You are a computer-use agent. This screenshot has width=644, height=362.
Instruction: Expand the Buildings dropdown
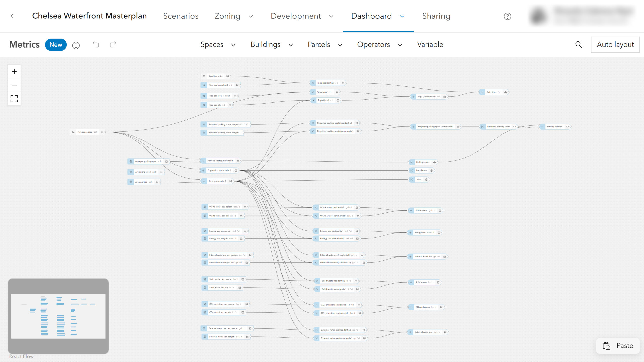(x=272, y=44)
